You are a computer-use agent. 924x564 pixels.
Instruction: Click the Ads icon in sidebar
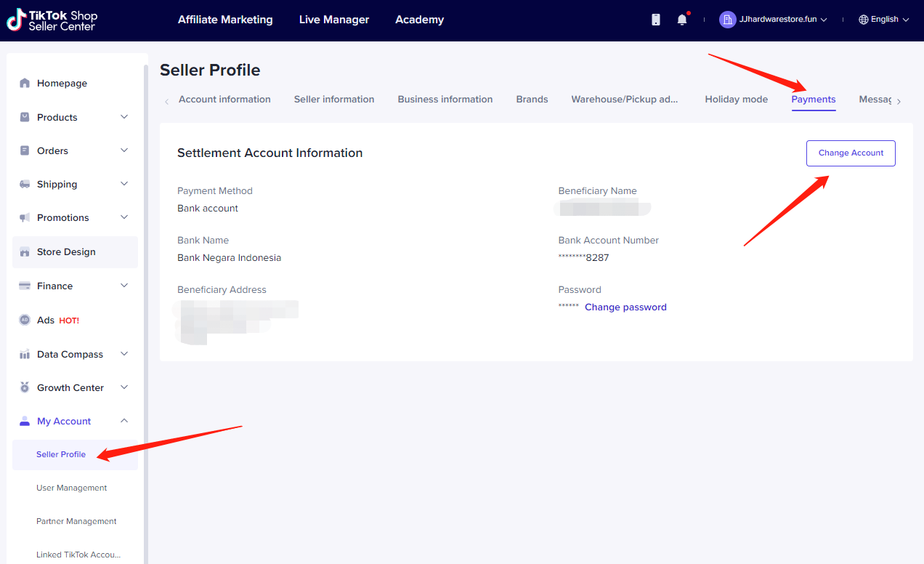coord(25,321)
